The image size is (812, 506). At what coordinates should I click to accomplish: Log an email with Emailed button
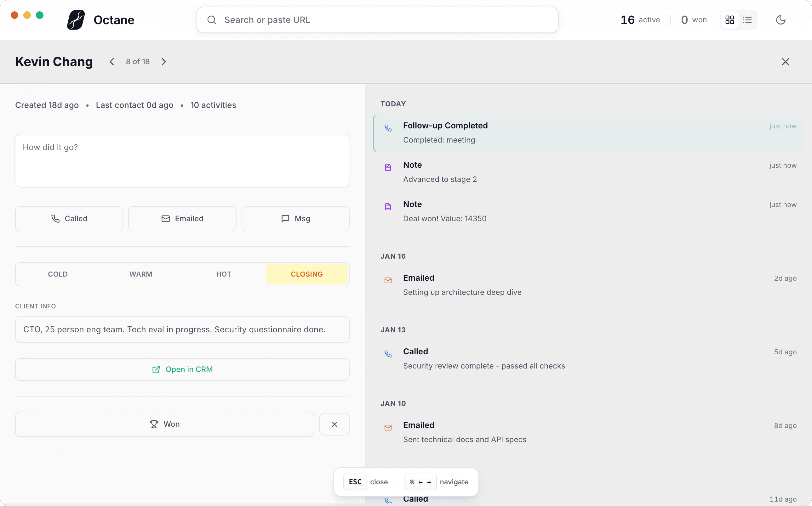tap(182, 218)
